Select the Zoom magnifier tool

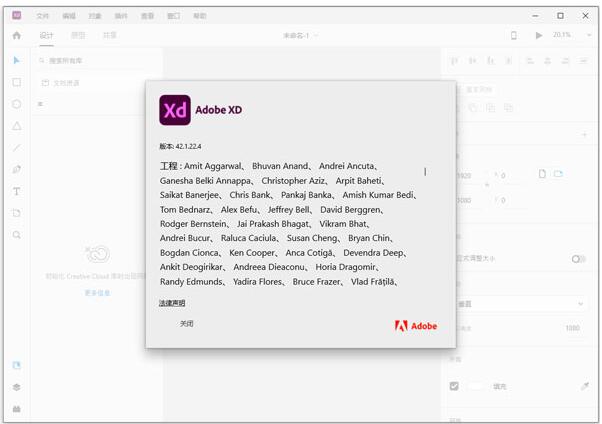coord(17,235)
